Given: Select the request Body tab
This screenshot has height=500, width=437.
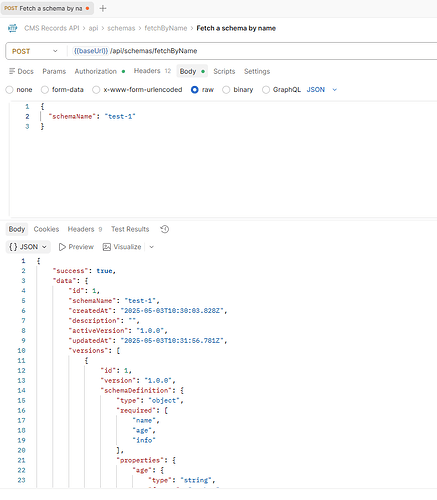Looking at the screenshot, I should [x=192, y=71].
